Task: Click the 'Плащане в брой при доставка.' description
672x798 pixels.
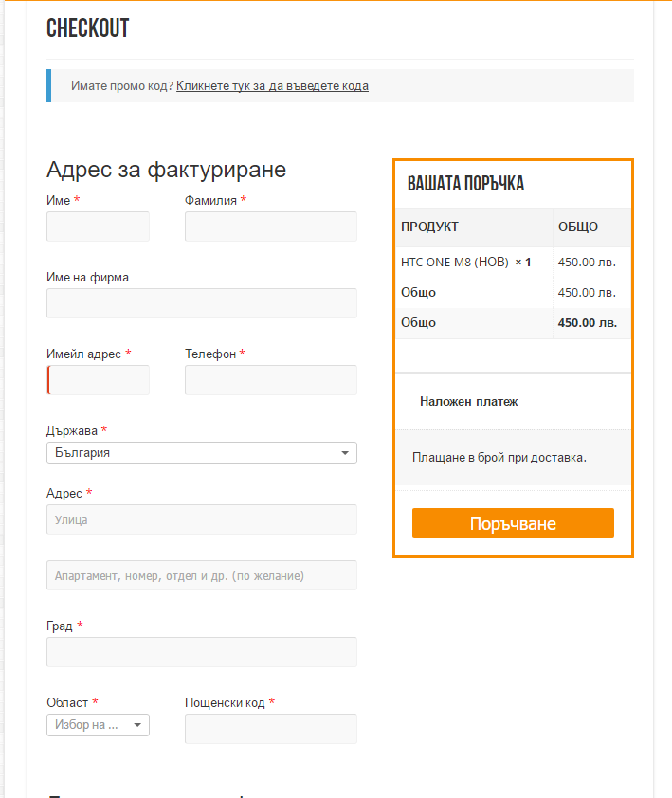Action: click(x=499, y=458)
